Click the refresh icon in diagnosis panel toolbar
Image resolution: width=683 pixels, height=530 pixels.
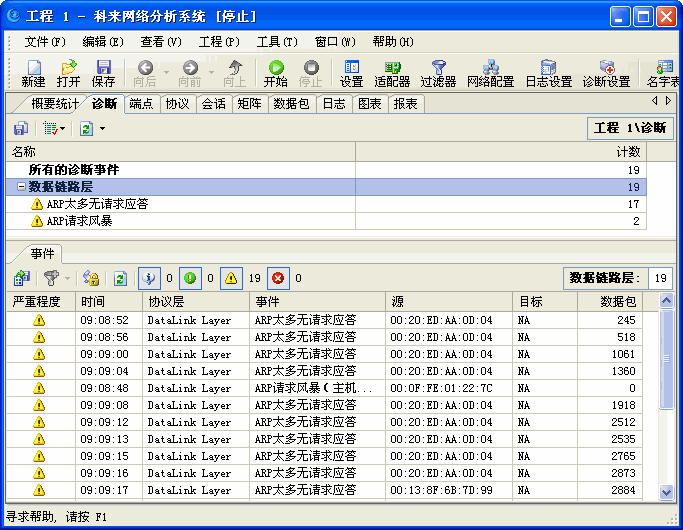pos(86,128)
